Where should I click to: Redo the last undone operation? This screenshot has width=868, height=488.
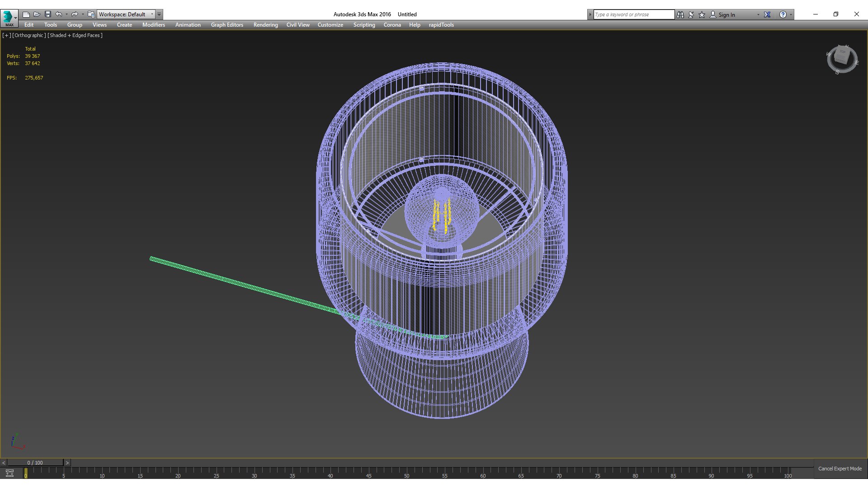(75, 14)
